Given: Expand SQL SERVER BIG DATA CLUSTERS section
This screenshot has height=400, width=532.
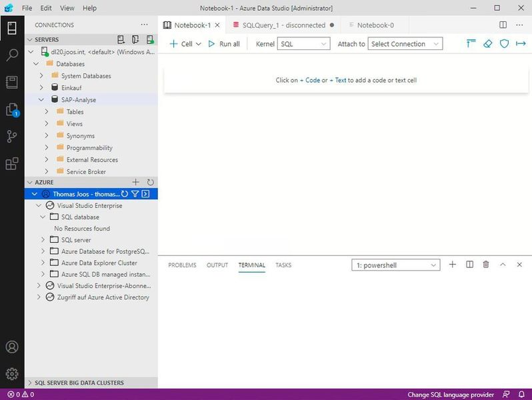Looking at the screenshot, I should click(x=30, y=383).
